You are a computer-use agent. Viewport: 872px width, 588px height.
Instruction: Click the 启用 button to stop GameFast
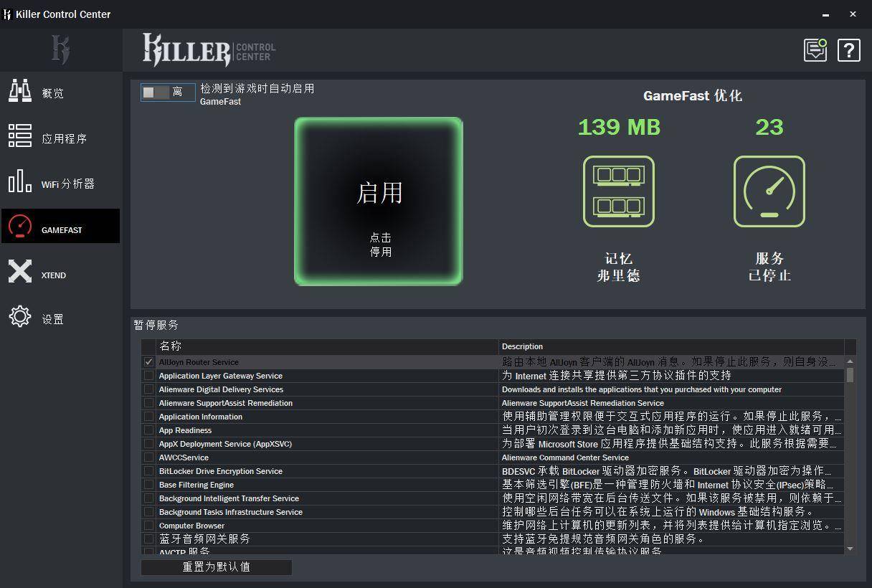[x=379, y=201]
